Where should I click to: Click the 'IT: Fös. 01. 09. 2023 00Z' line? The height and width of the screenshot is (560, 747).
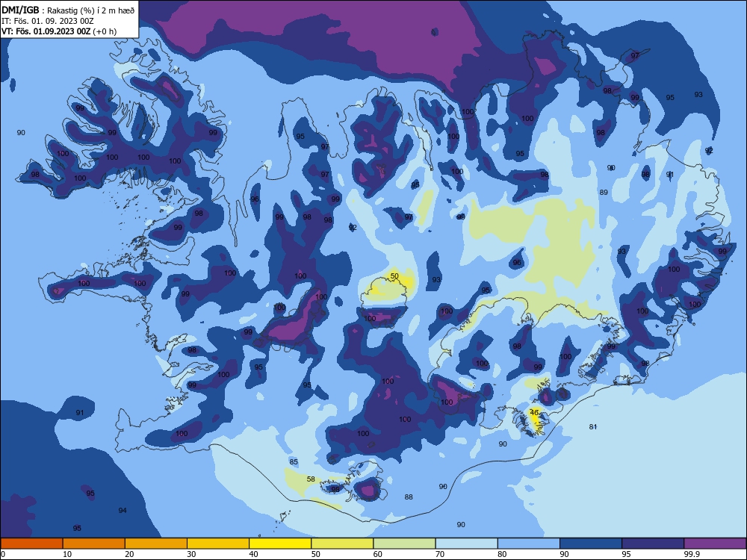[x=48, y=21]
